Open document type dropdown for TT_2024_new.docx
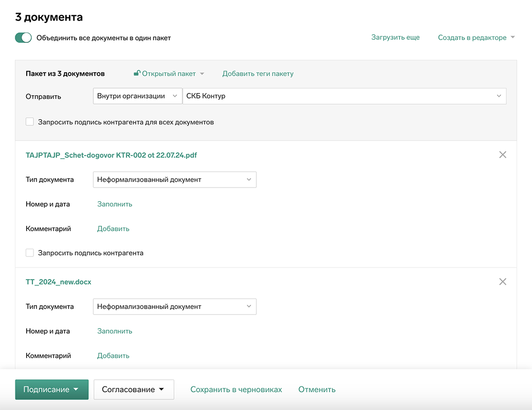Screen dimensions: 532x410 coord(175,307)
